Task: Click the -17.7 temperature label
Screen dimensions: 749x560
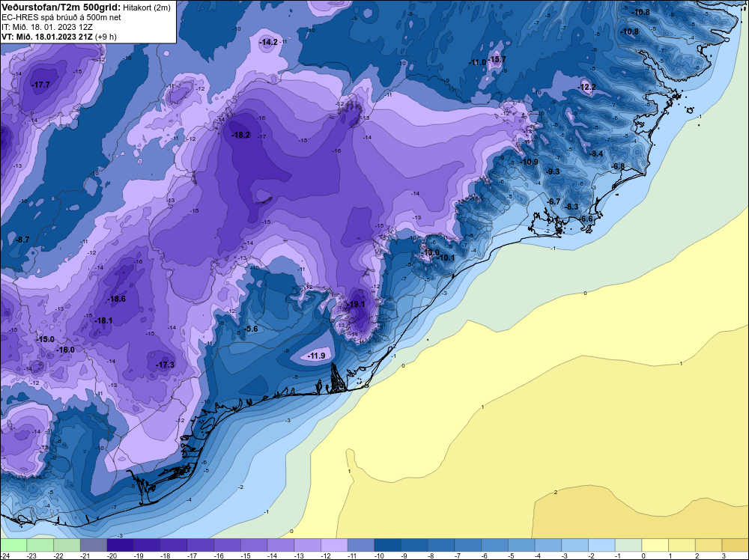Action: [40, 85]
